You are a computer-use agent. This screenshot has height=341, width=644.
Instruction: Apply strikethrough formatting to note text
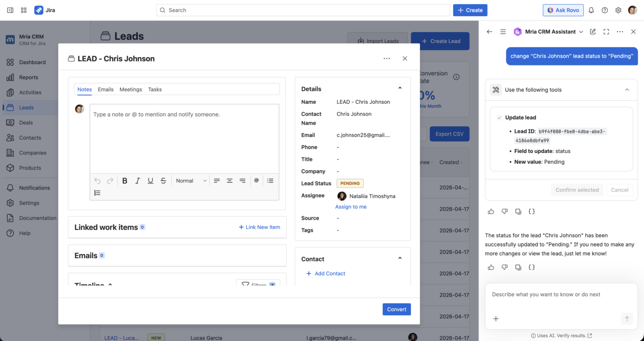pyautogui.click(x=163, y=180)
